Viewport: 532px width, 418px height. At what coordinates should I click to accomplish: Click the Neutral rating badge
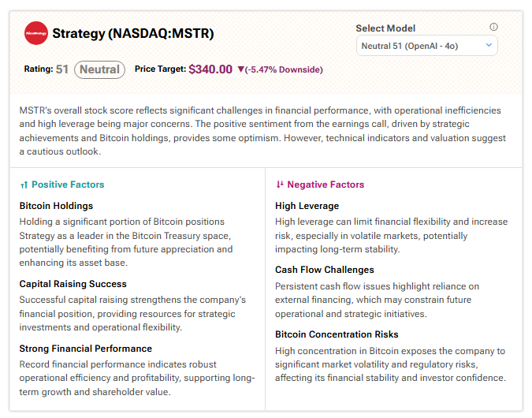tap(100, 69)
